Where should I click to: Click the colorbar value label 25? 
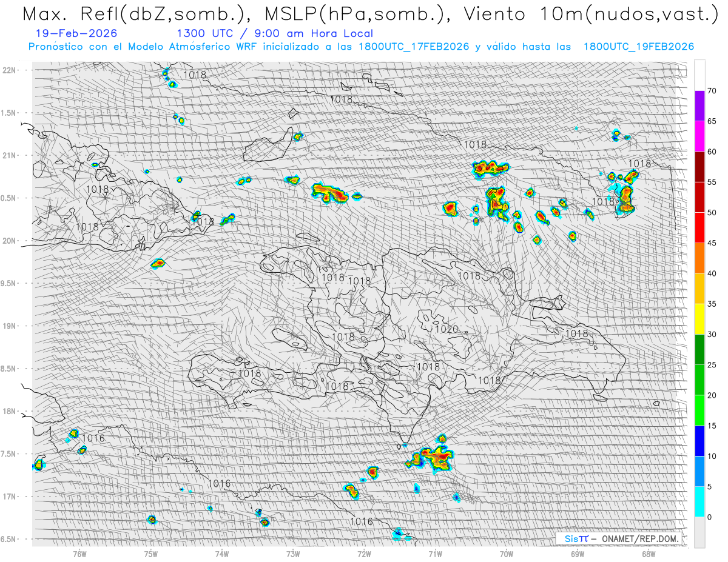(x=712, y=364)
